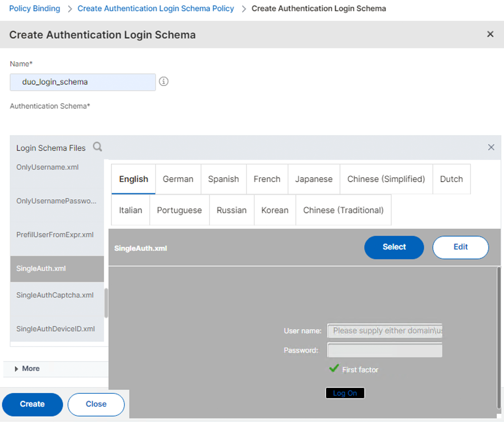The image size is (504, 423).
Task: Go to Policy Binding breadcrumb link
Action: click(x=35, y=8)
